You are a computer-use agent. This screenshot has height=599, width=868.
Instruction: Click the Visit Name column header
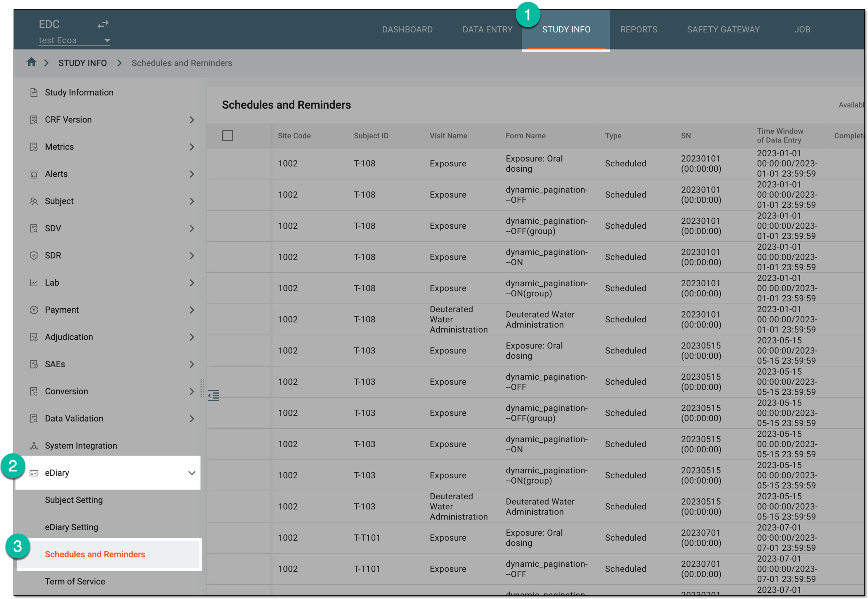pos(449,136)
